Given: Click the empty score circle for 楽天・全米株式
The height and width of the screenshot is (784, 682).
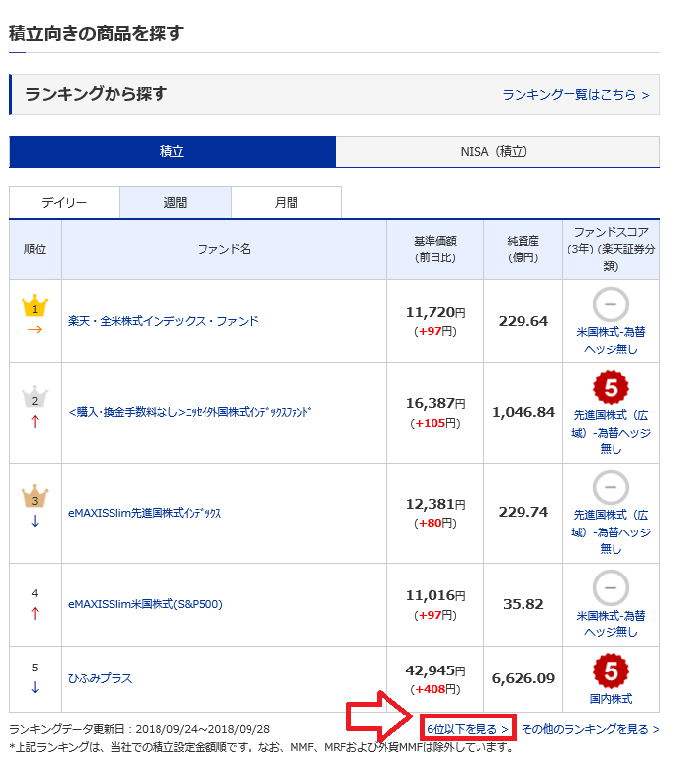Looking at the screenshot, I should pos(611,304).
